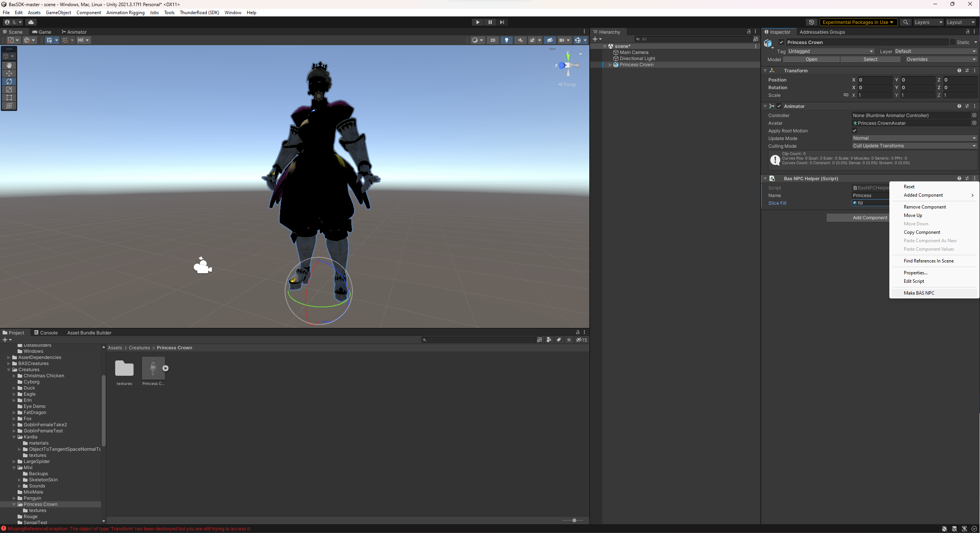The image size is (980, 533).
Task: Choose Remove Component from context menu
Action: click(x=934, y=207)
